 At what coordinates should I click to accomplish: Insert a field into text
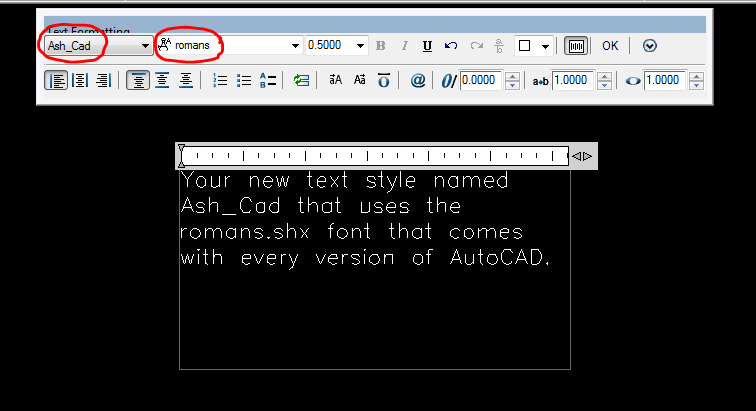tap(301, 80)
